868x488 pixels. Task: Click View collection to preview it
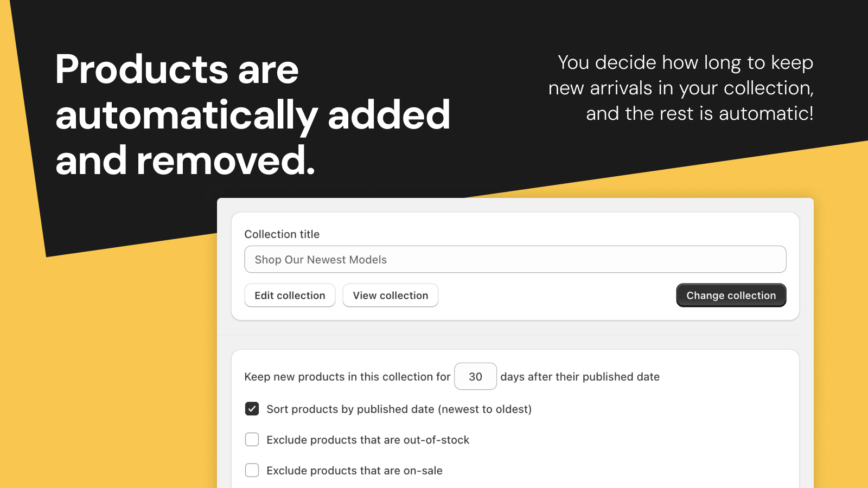coord(390,295)
